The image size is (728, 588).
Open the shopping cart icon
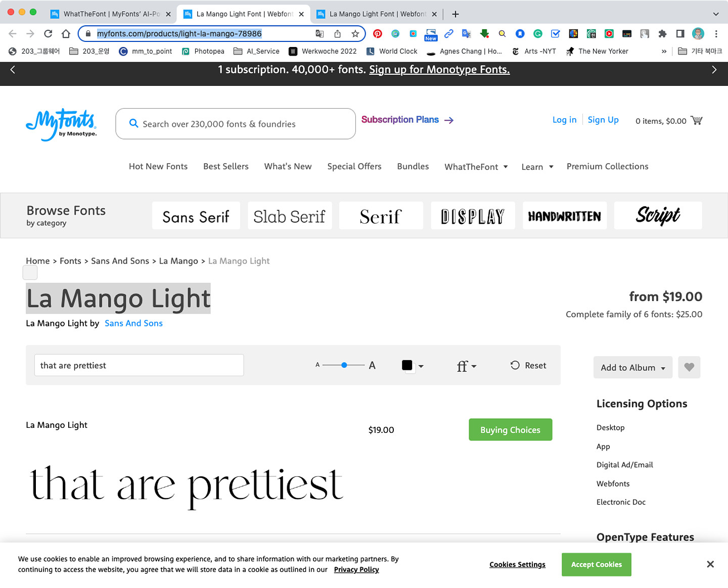point(696,121)
